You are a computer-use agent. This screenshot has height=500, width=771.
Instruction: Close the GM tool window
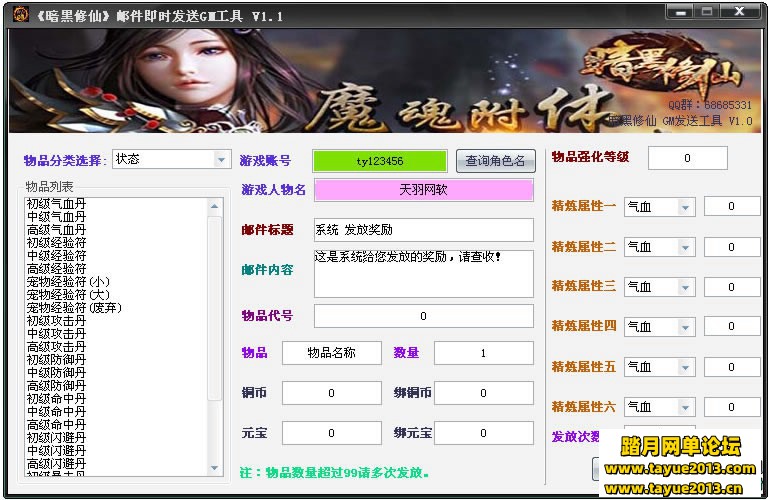(x=740, y=12)
